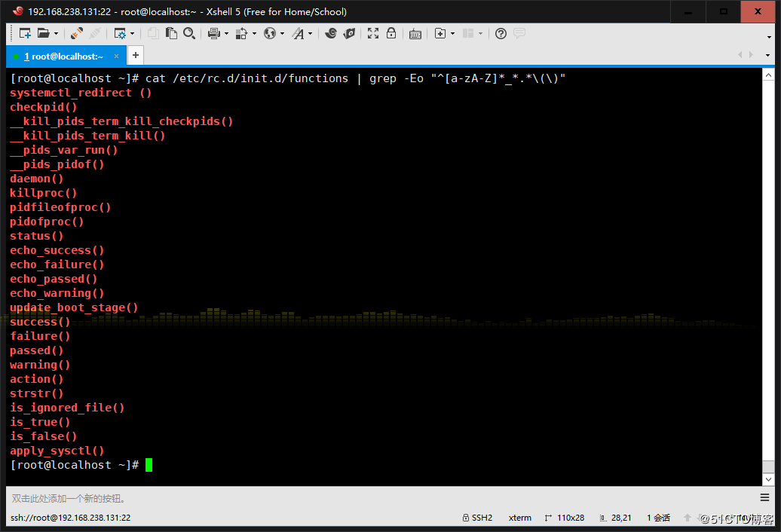Image resolution: width=781 pixels, height=532 pixels.
Task: Click the Full Screen toolbar icon
Action: [373, 33]
